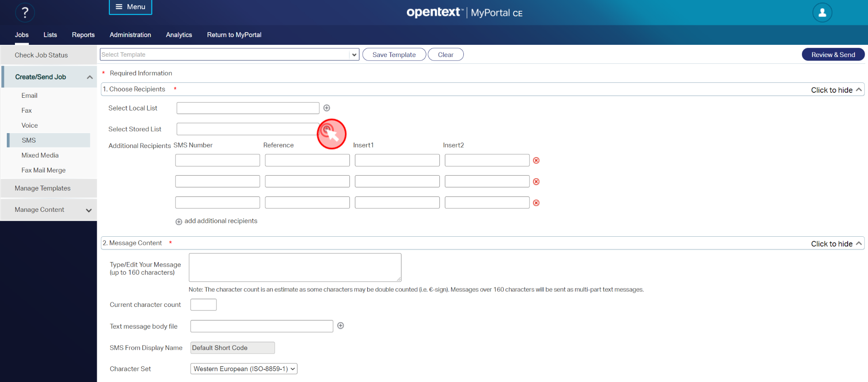
Task: Click plus icon next to Select Local List
Action: [326, 108]
